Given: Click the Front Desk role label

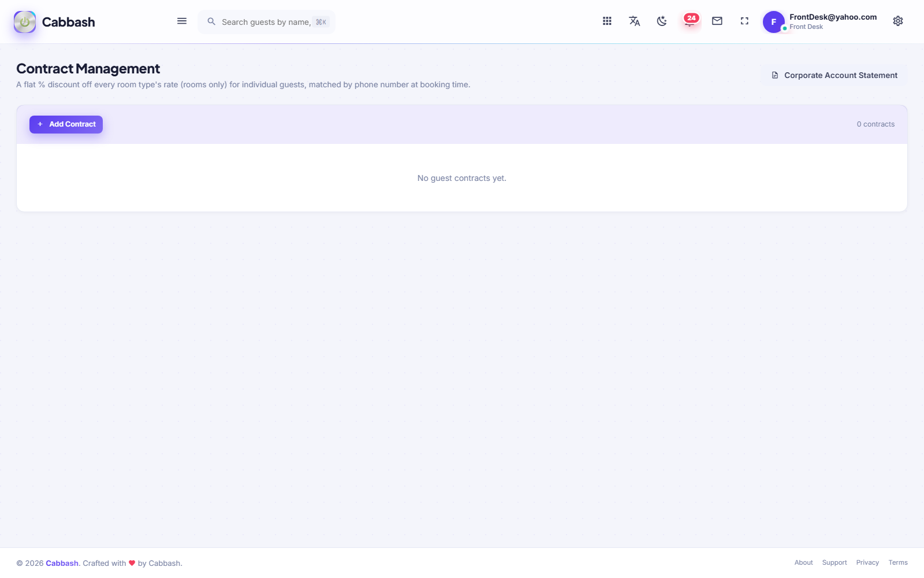Looking at the screenshot, I should tap(806, 27).
